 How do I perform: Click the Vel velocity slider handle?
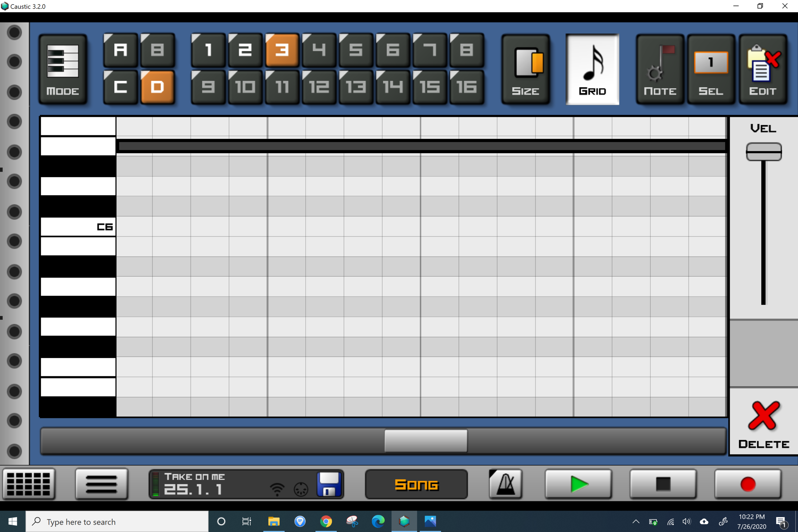(764, 152)
